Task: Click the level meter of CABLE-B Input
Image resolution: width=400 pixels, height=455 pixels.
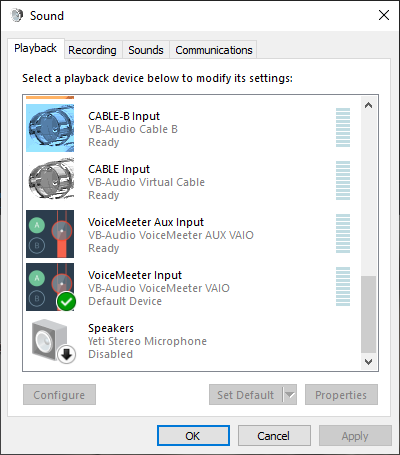Action: point(343,127)
